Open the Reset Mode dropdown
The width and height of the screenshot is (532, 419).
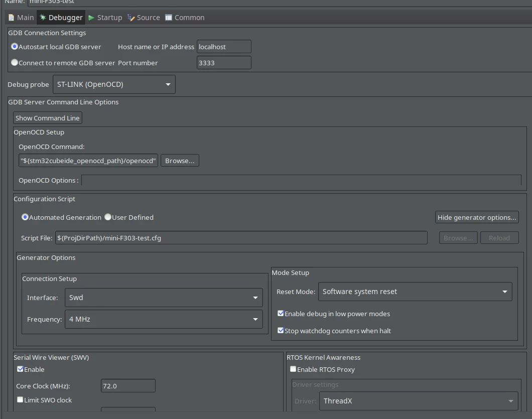coord(415,292)
